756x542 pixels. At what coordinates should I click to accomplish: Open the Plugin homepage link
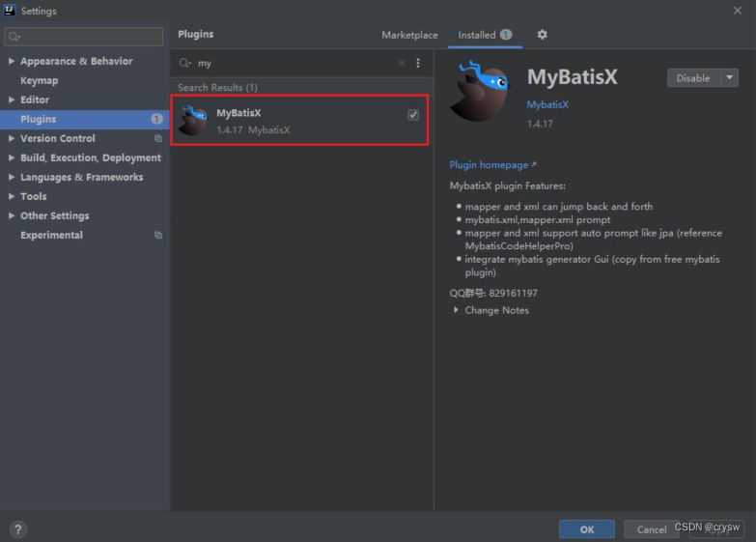491,165
